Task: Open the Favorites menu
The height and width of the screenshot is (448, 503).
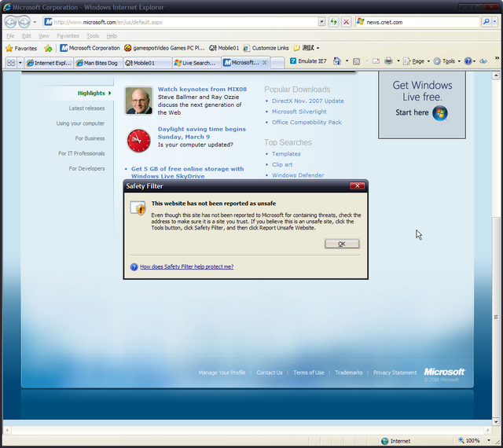Action: click(x=68, y=36)
